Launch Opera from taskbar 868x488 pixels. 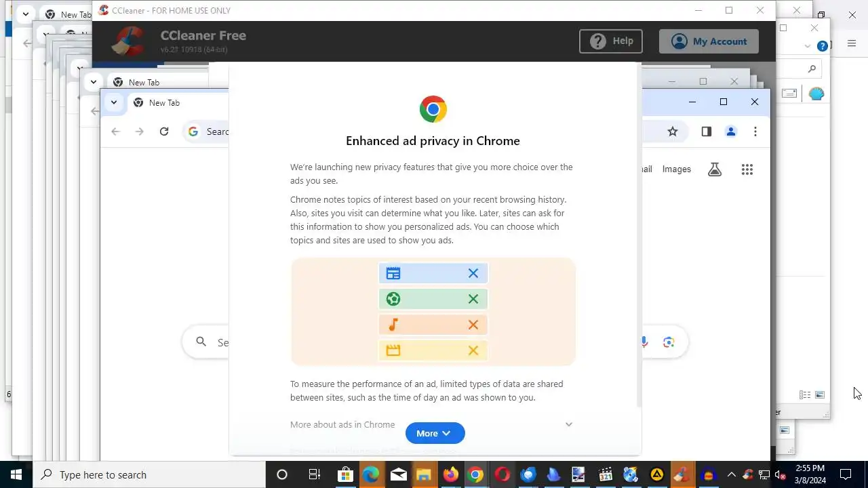[x=502, y=474]
